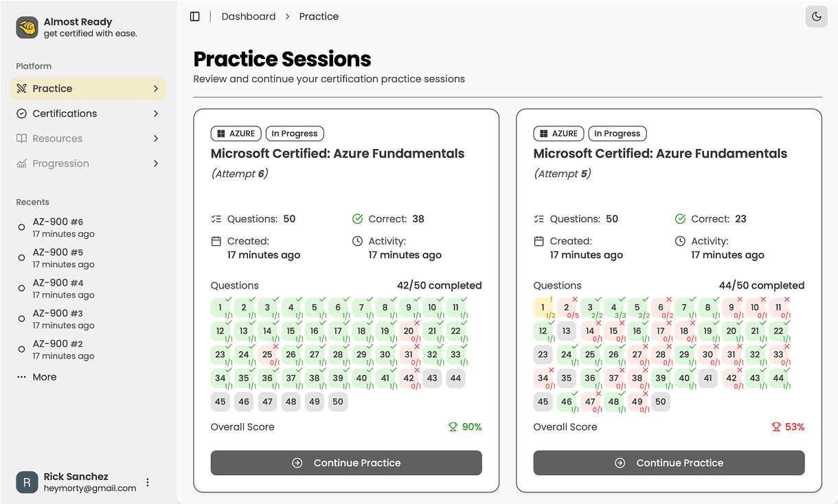Click the Progression chart icon
The image size is (838, 504).
click(21, 163)
